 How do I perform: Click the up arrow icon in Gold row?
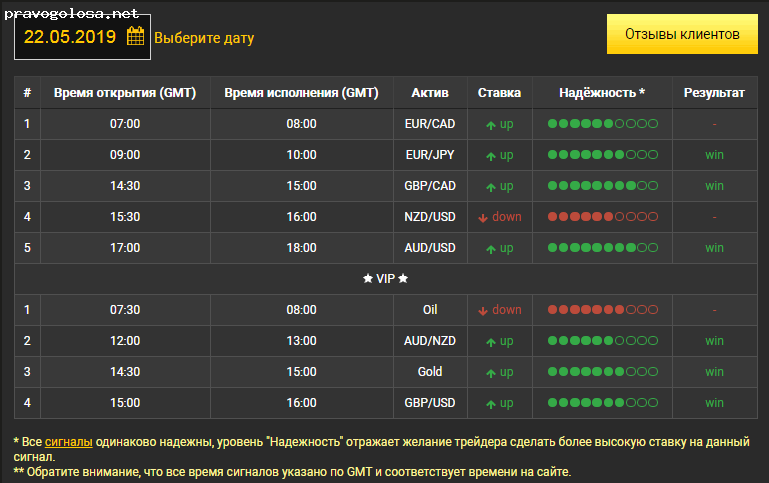click(x=490, y=373)
